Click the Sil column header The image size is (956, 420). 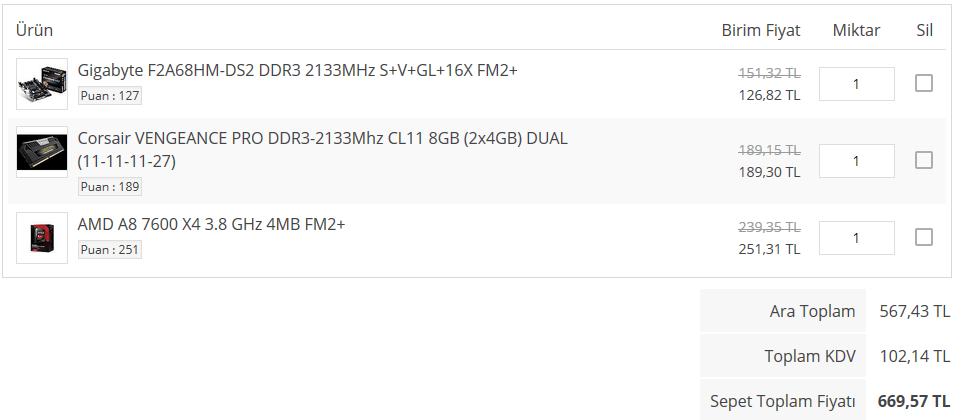pyautogui.click(x=924, y=30)
